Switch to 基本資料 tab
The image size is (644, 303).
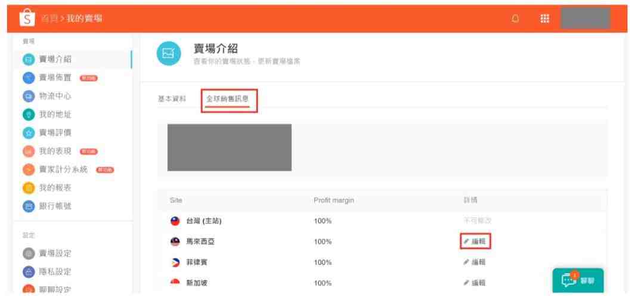tap(172, 99)
